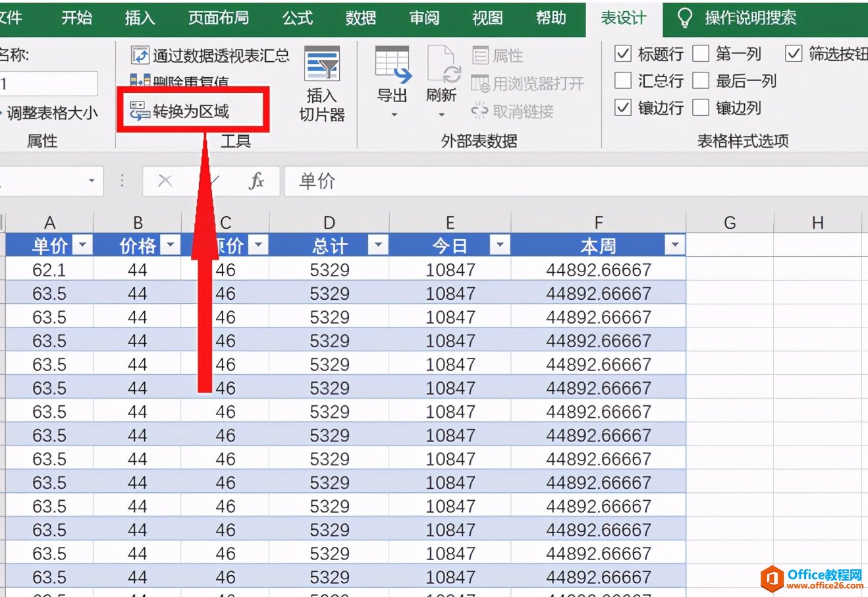Expand the Name Box dropdown arrow
The width and height of the screenshot is (868, 597).
point(92,181)
